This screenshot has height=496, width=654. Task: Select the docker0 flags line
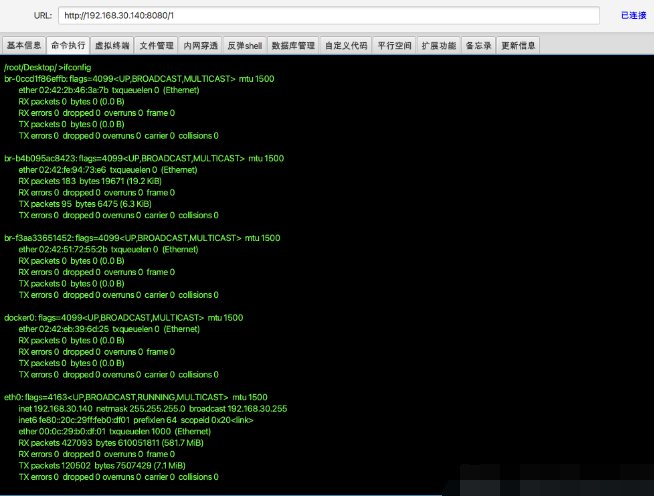(x=123, y=318)
